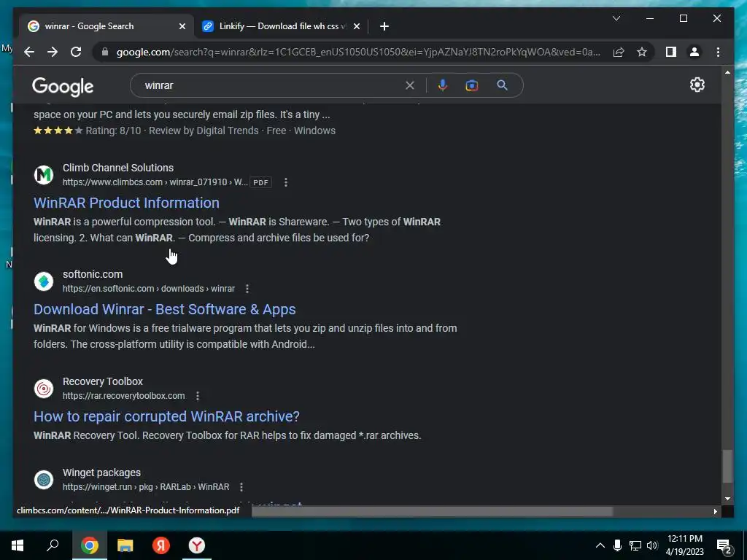Open a new Chrome tab
Viewport: 747px width, 560px height.
click(384, 26)
